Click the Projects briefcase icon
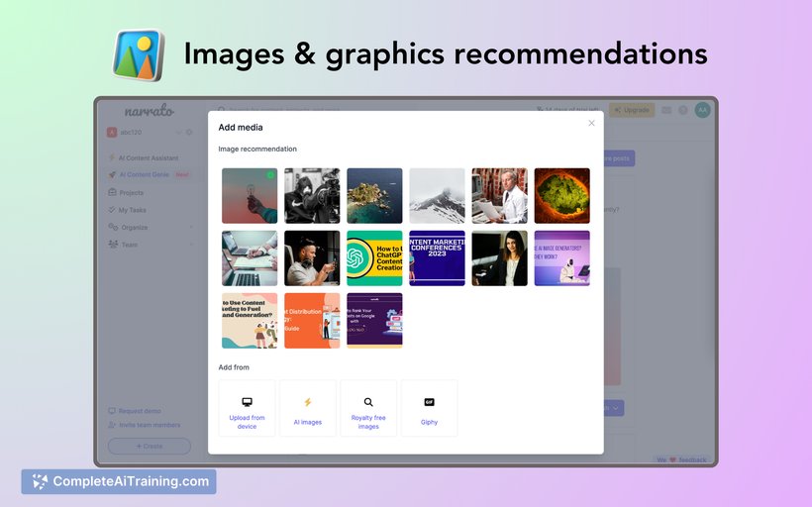Image resolution: width=812 pixels, height=507 pixels. pos(112,192)
